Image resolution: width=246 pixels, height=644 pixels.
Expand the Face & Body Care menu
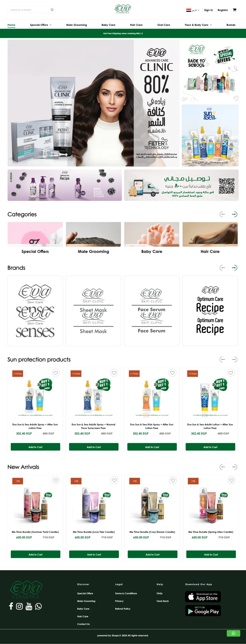198,25
